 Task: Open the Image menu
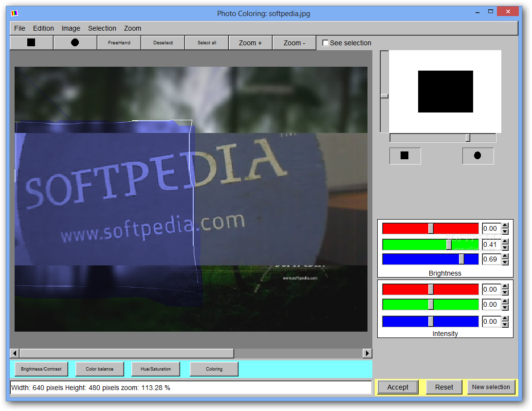pos(71,28)
